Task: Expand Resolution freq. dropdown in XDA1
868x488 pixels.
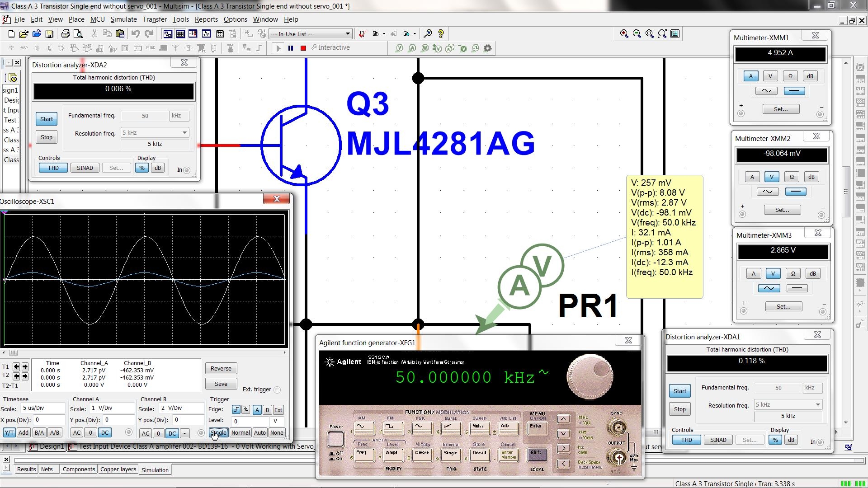Action: pos(818,405)
